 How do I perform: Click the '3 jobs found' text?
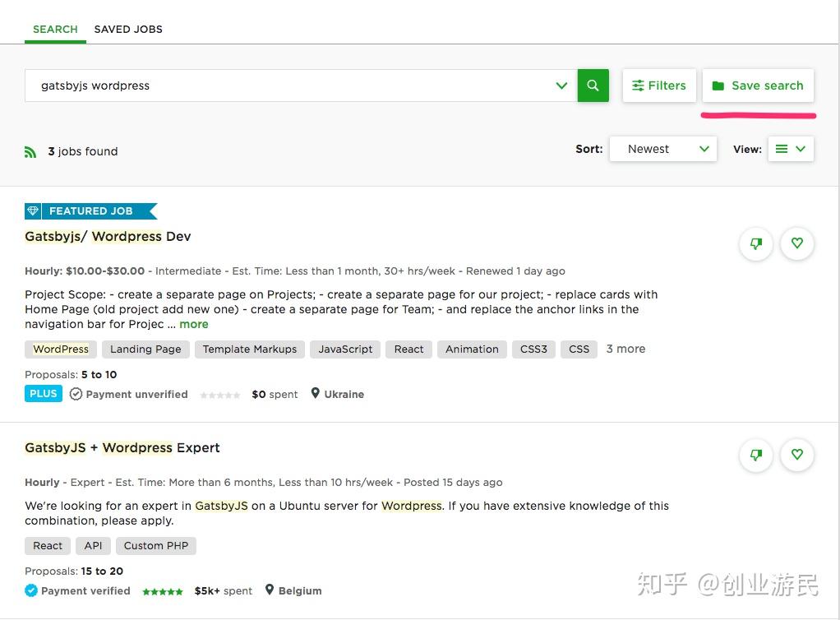tap(82, 151)
